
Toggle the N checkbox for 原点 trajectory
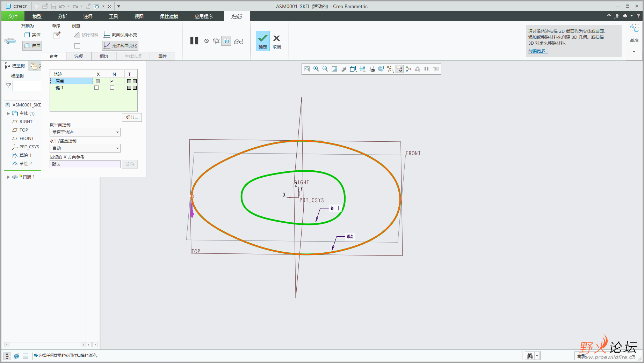tap(112, 81)
